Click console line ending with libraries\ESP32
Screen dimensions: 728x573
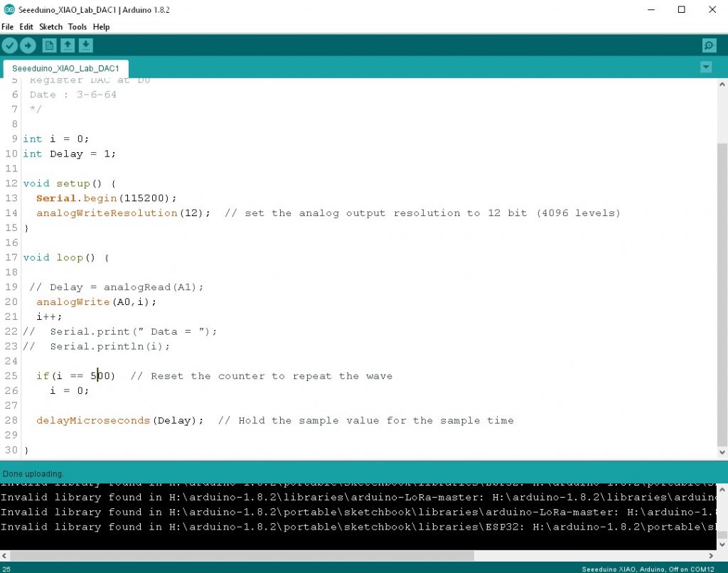[x=358, y=527]
